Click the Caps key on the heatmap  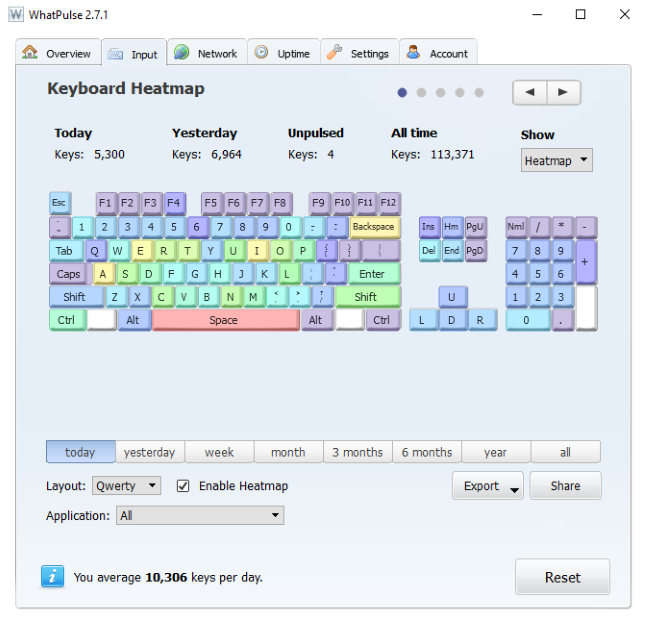[x=70, y=273]
